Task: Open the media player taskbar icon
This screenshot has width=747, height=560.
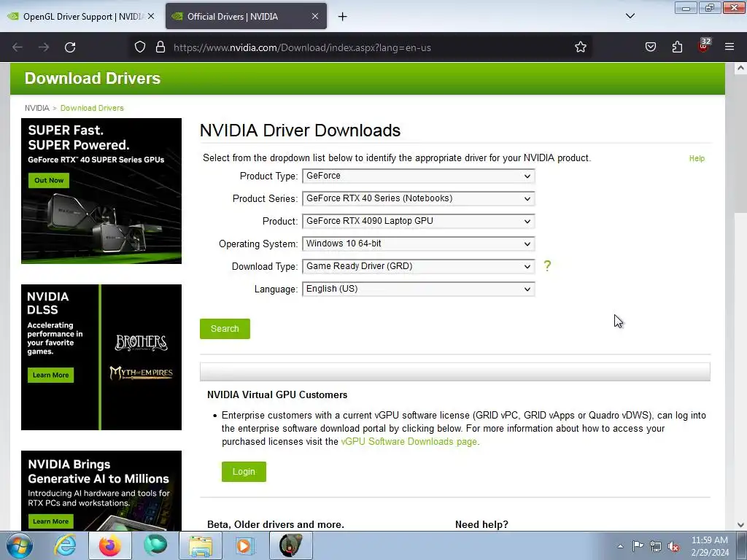Action: pyautogui.click(x=246, y=545)
